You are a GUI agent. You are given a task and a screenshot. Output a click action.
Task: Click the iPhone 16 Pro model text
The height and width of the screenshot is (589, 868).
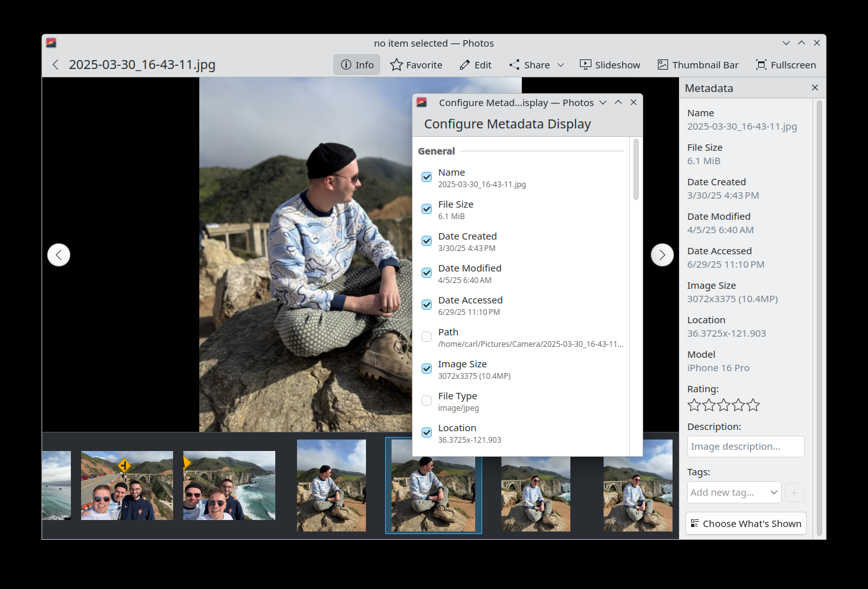pos(719,368)
